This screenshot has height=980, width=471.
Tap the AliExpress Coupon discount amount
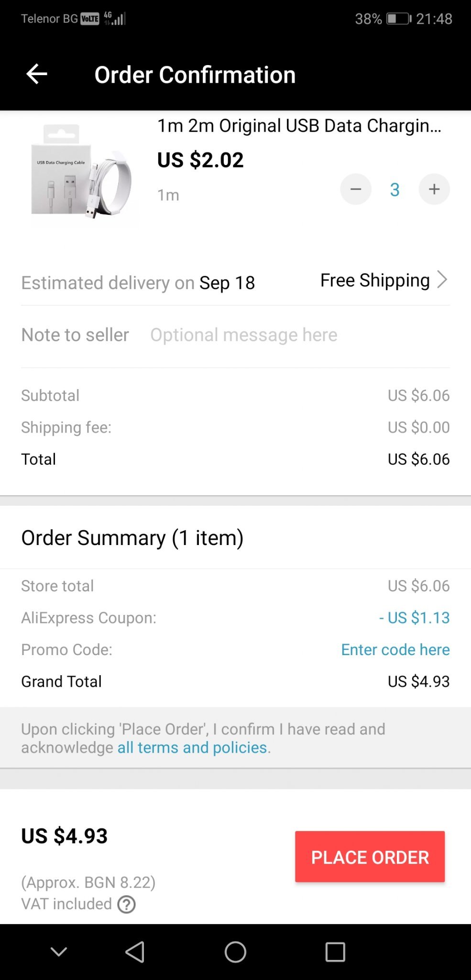[415, 618]
